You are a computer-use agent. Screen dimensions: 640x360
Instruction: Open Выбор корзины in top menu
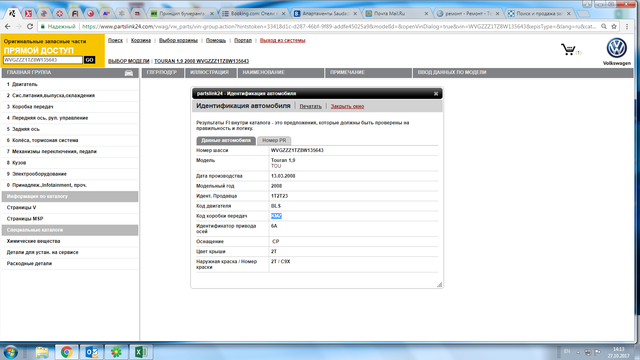[178, 40]
